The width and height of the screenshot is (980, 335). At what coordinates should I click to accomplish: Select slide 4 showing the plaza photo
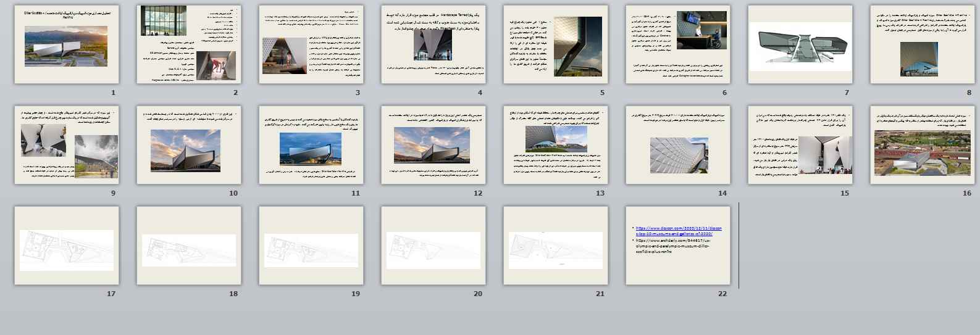pos(433,44)
